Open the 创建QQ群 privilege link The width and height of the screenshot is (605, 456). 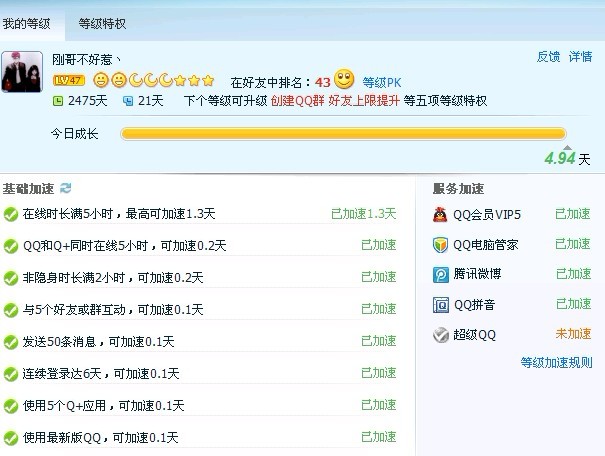[297, 101]
